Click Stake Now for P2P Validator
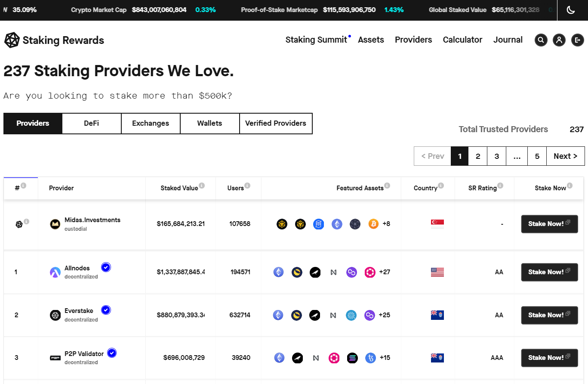This screenshot has height=384, width=588. coord(549,358)
